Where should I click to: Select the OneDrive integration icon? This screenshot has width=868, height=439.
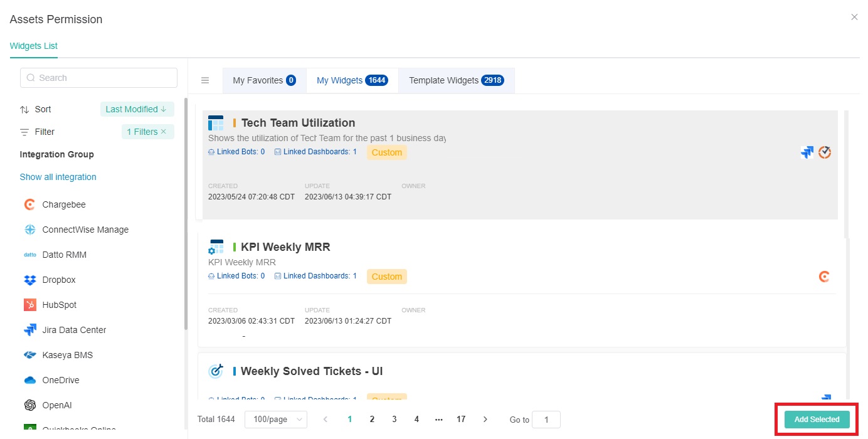(x=29, y=380)
